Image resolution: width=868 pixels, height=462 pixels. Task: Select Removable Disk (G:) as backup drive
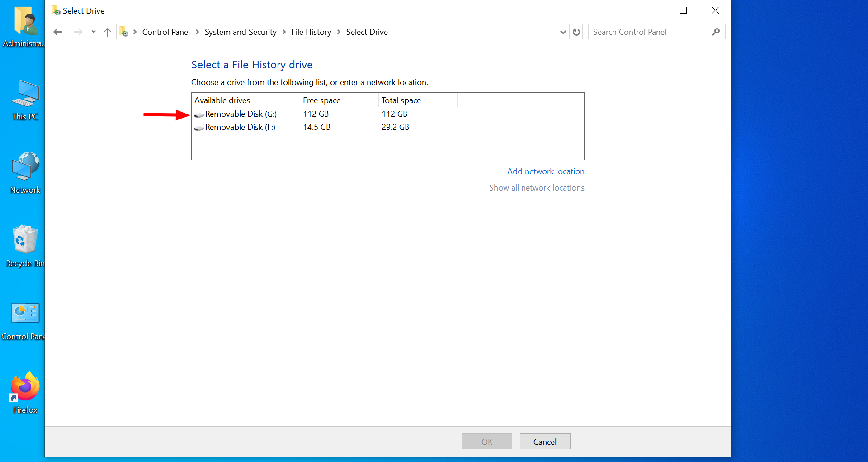[x=241, y=114]
